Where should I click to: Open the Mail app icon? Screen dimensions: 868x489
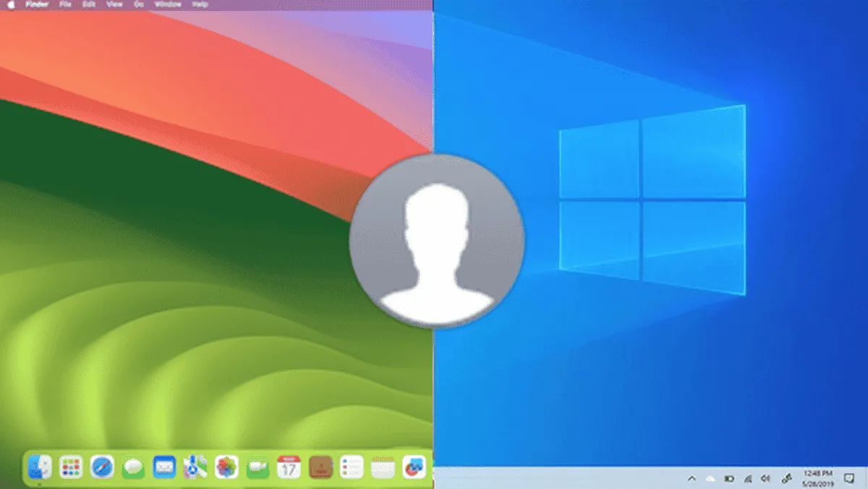pos(164,467)
